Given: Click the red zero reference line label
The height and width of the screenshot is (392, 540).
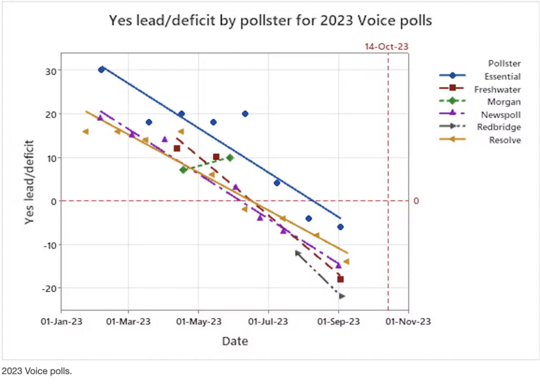Looking at the screenshot, I should coord(416,201).
